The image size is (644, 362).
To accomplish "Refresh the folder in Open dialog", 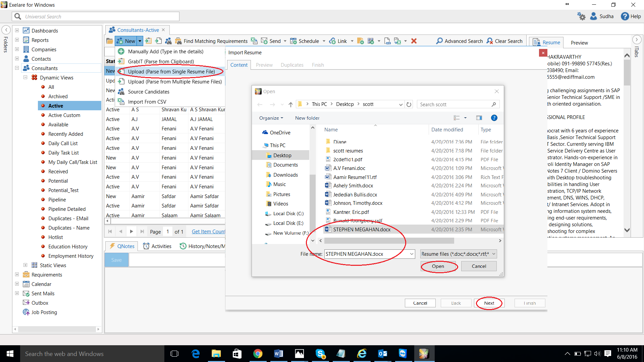I will [x=409, y=104].
